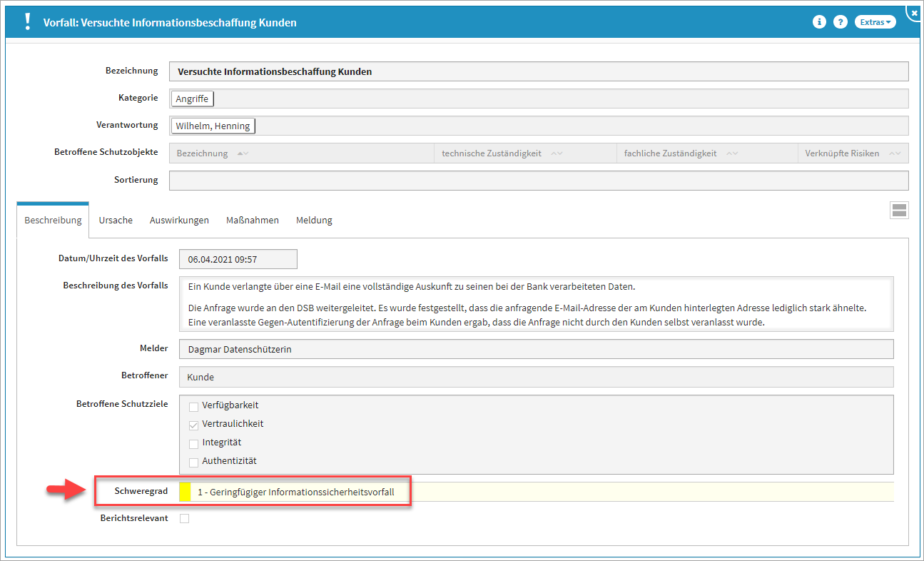This screenshot has height=561, width=924.
Task: Switch to the Ursache tab
Action: (x=116, y=221)
